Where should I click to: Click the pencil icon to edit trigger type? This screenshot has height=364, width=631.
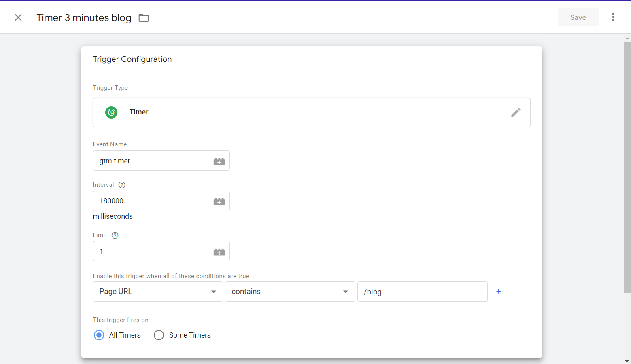[x=515, y=112]
